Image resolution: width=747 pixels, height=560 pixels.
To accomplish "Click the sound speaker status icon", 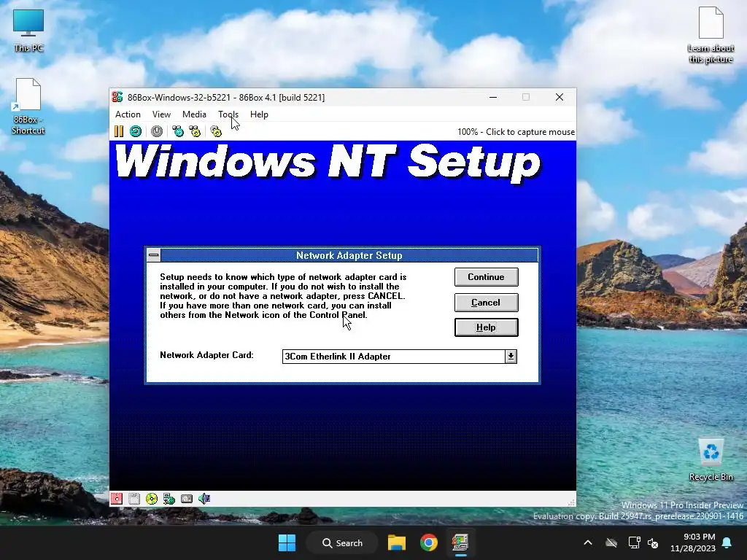I will [x=204, y=499].
